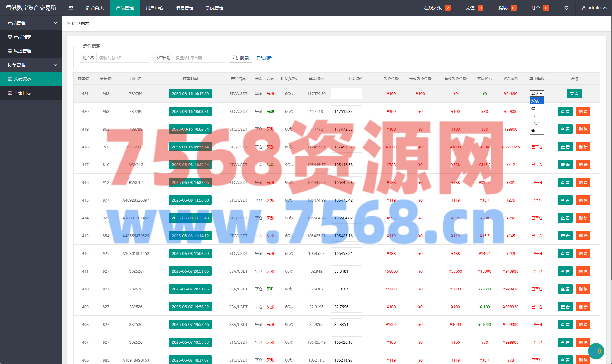Collapse the 产品管理 sidebar section
This screenshot has height=364, width=612.
point(31,23)
